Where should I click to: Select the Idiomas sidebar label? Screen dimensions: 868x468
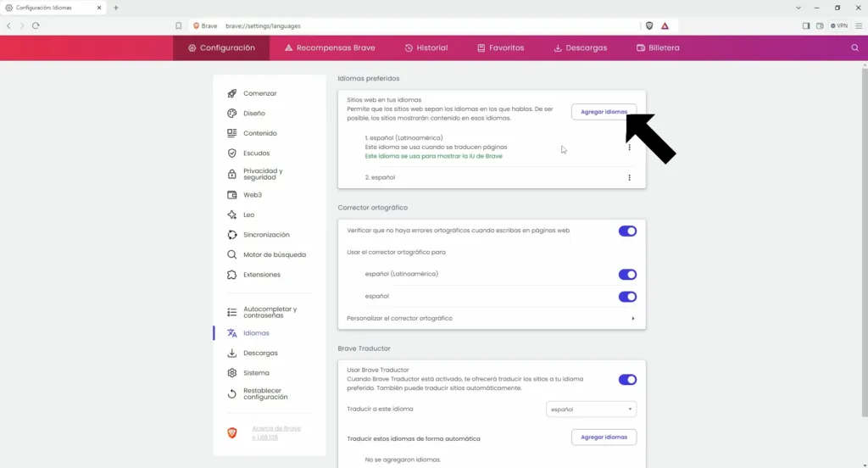pyautogui.click(x=256, y=333)
